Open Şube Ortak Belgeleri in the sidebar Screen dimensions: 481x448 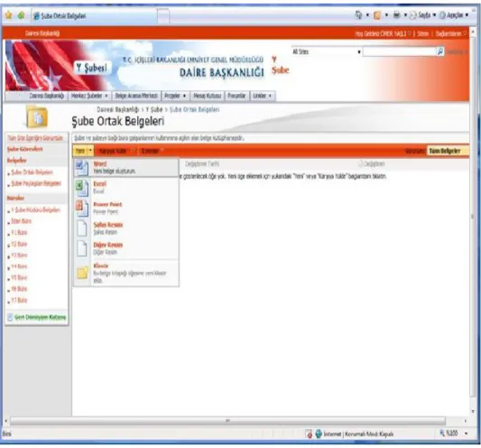[x=32, y=172]
